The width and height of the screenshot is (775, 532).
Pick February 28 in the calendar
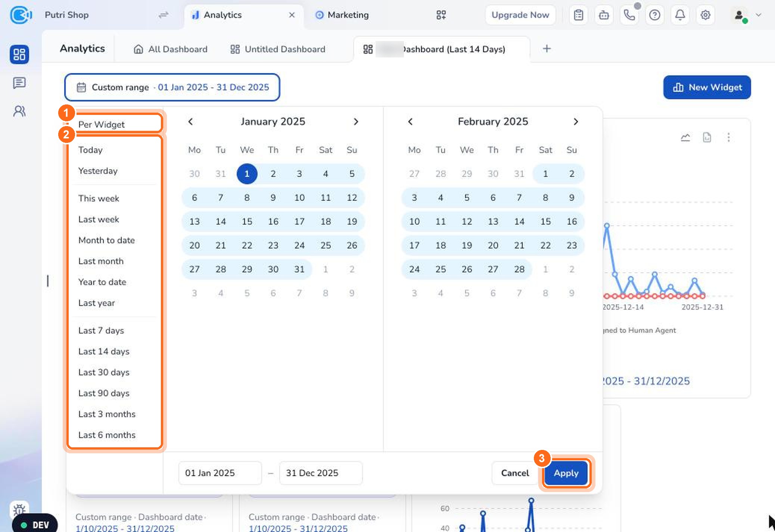pos(519,269)
